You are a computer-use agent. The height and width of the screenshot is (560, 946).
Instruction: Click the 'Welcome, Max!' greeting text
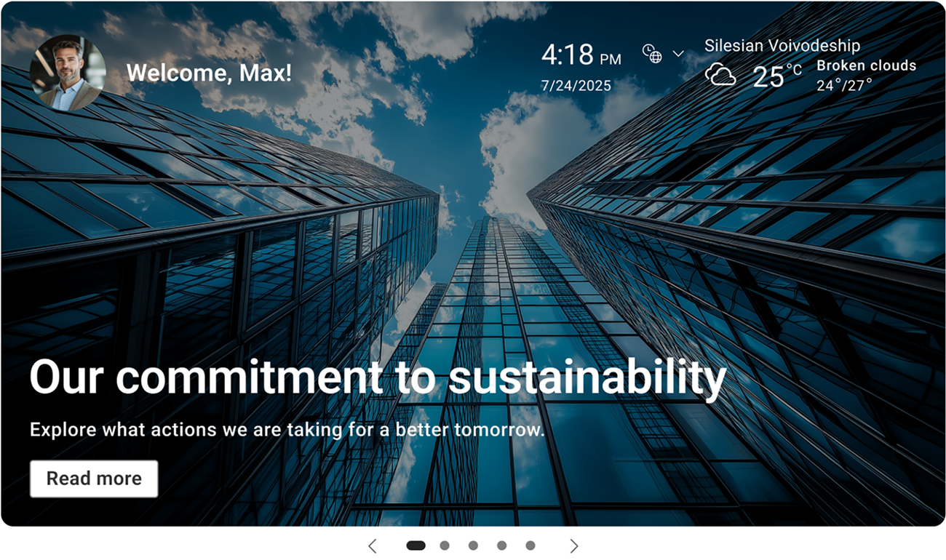[209, 73]
